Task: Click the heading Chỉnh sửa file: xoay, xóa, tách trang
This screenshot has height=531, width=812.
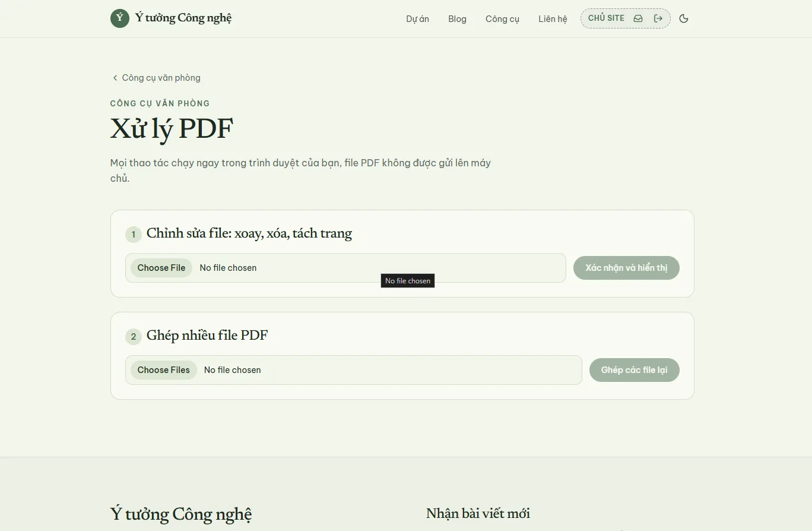Action: tap(249, 233)
